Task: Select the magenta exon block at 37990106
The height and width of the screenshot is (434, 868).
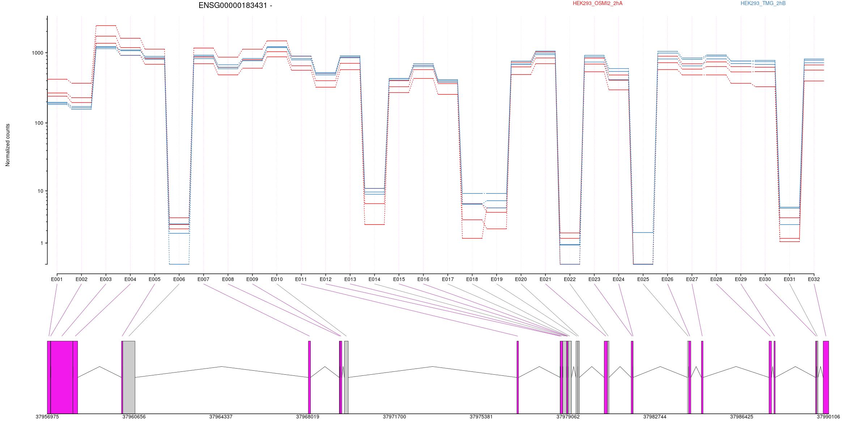Action: tap(826, 377)
